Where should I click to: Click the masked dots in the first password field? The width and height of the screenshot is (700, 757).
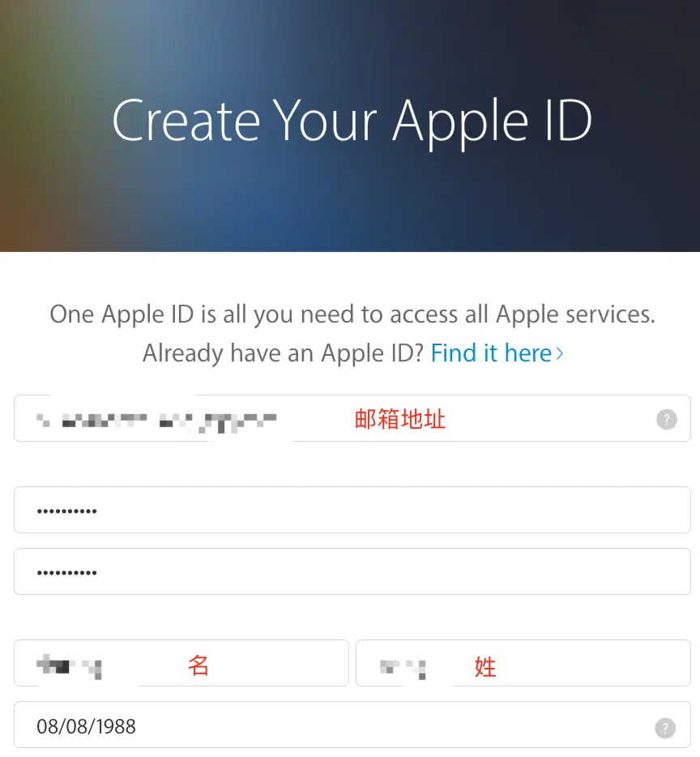pos(67,511)
